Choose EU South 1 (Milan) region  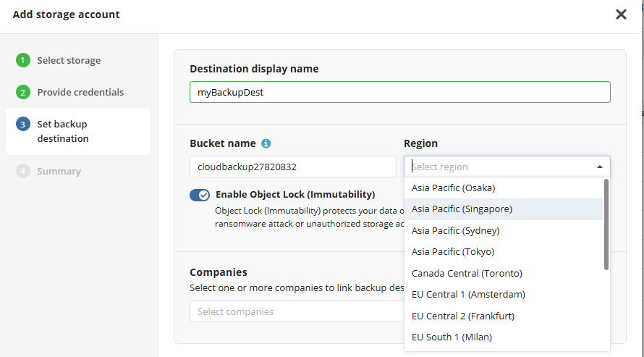point(452,337)
